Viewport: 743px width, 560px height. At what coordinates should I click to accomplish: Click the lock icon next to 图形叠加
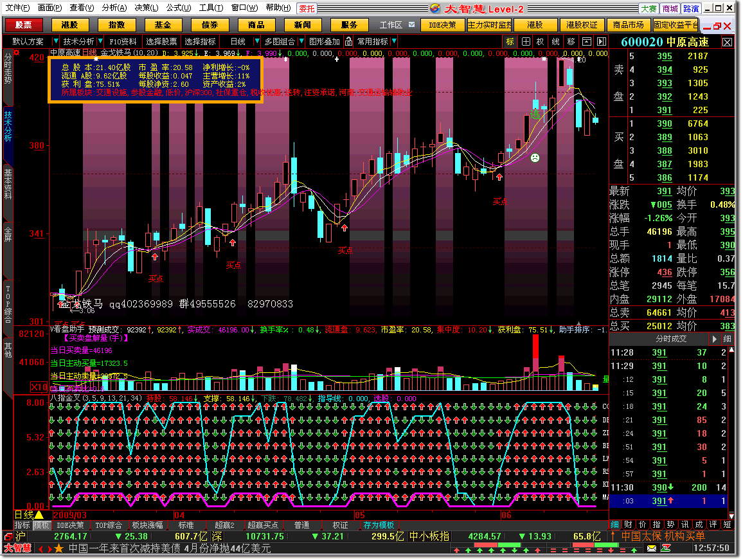pyautogui.click(x=348, y=42)
